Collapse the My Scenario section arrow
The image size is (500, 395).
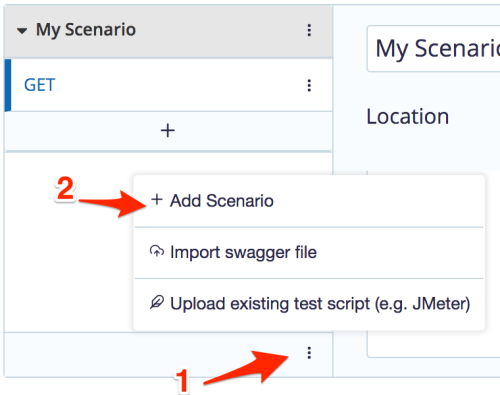click(x=22, y=31)
